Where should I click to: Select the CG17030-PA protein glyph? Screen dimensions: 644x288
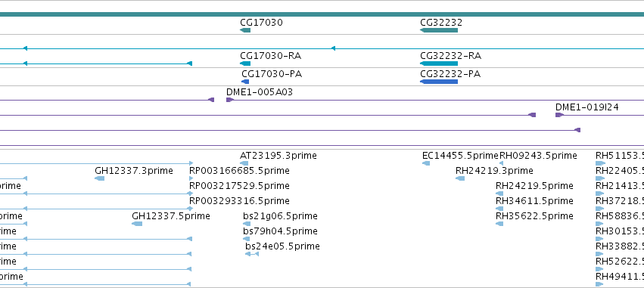point(246,82)
